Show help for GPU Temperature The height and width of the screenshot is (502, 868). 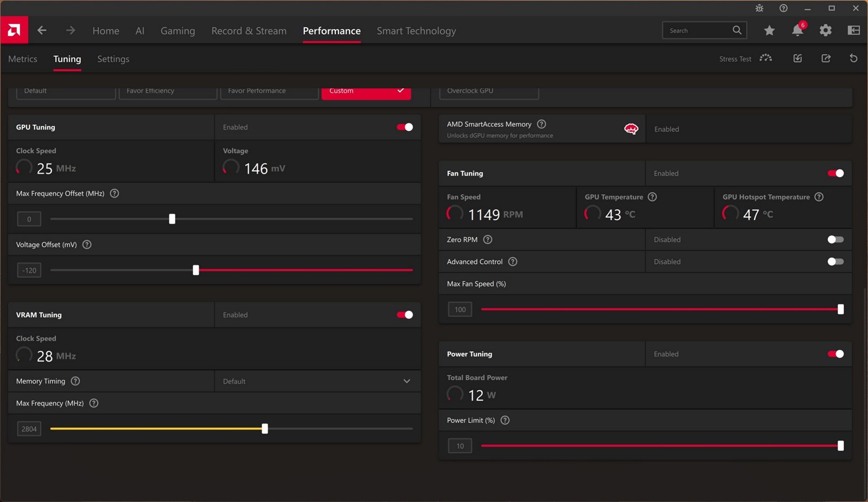click(653, 197)
